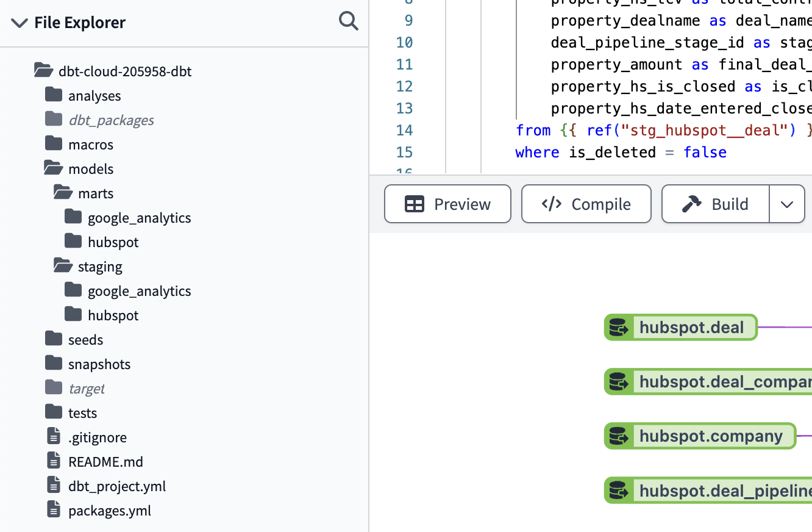812x532 pixels.
Task: Open the Build button dropdown arrow
Action: (787, 203)
